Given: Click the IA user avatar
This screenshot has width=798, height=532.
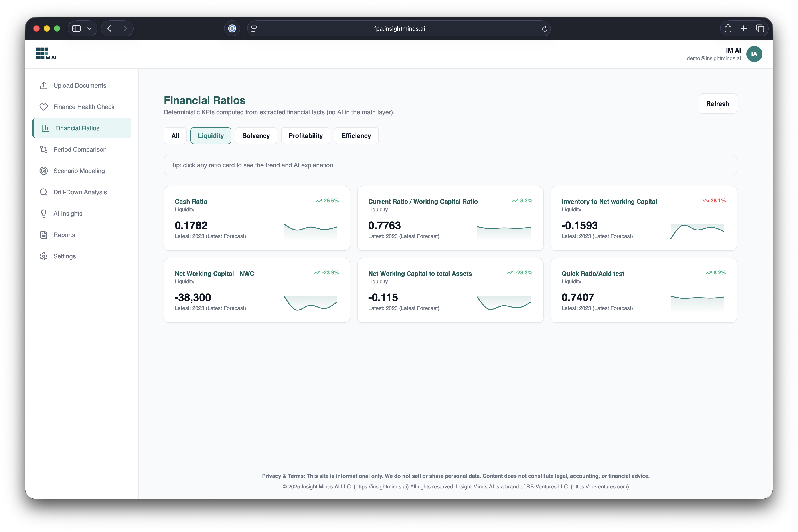Looking at the screenshot, I should (x=754, y=54).
